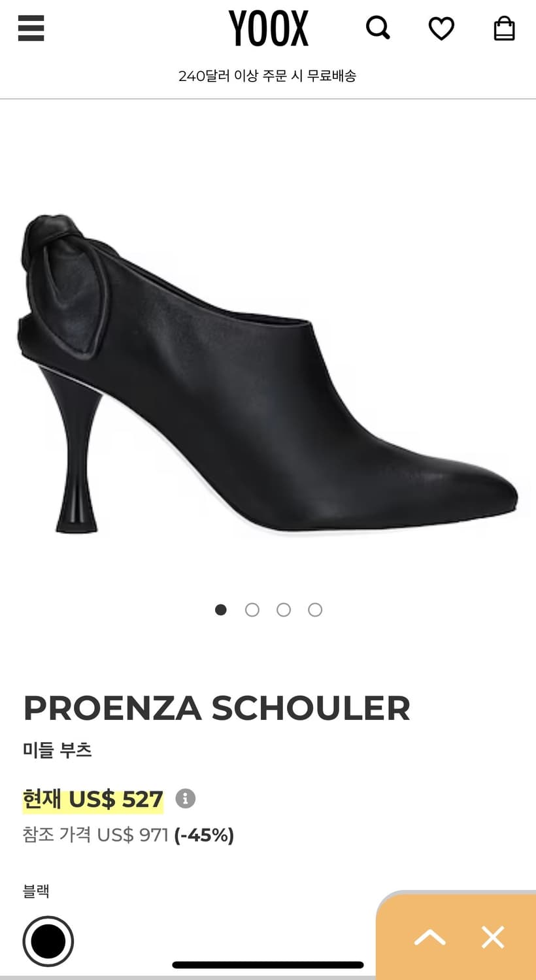Tap the free shipping over 240 dollars banner
Image resolution: width=536 pixels, height=980 pixels.
pos(267,76)
